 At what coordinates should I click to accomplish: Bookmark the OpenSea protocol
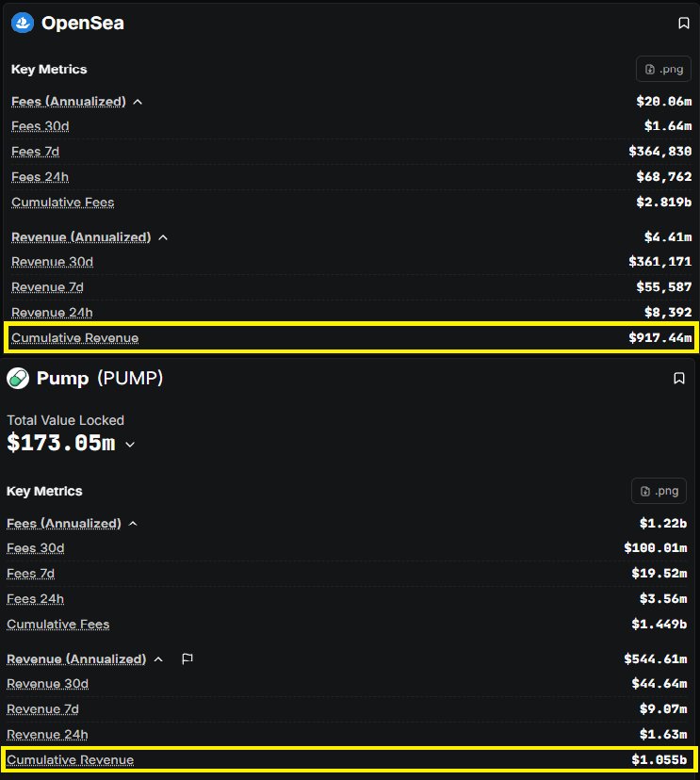point(684,24)
